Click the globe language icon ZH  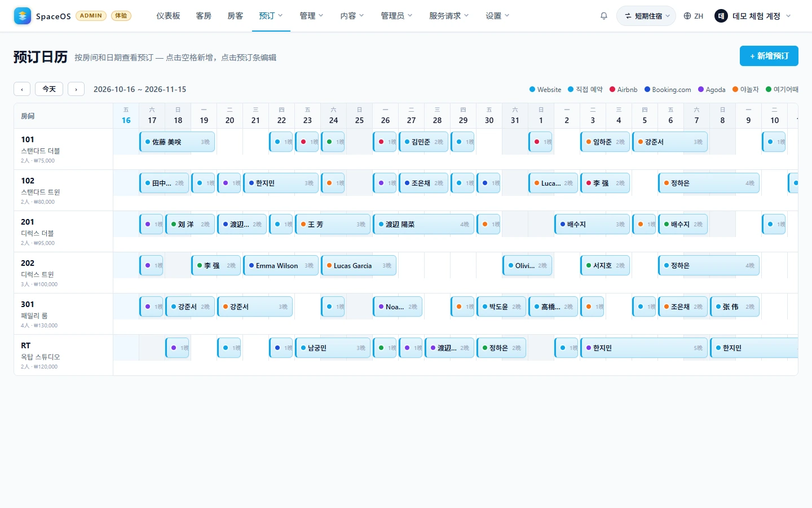point(694,16)
